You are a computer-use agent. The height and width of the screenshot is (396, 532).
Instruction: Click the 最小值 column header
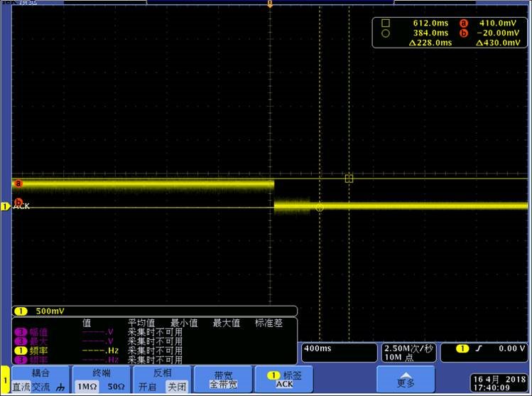point(184,323)
